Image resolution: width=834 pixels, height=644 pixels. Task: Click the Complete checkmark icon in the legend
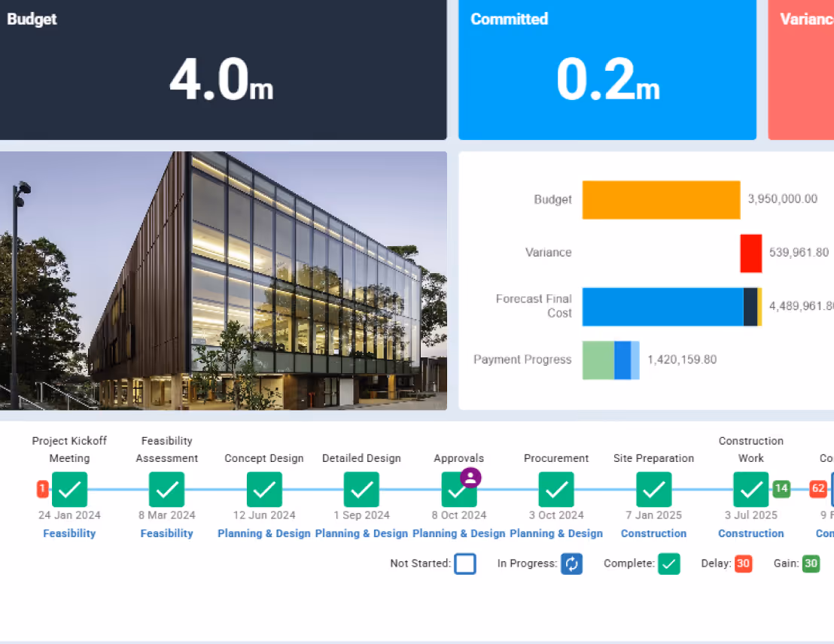(669, 563)
